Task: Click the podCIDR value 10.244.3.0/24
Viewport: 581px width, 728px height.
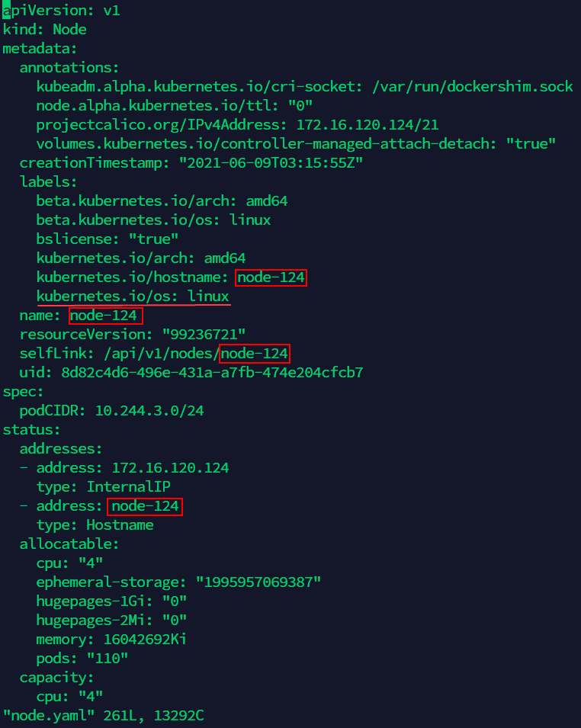Action: (x=149, y=411)
